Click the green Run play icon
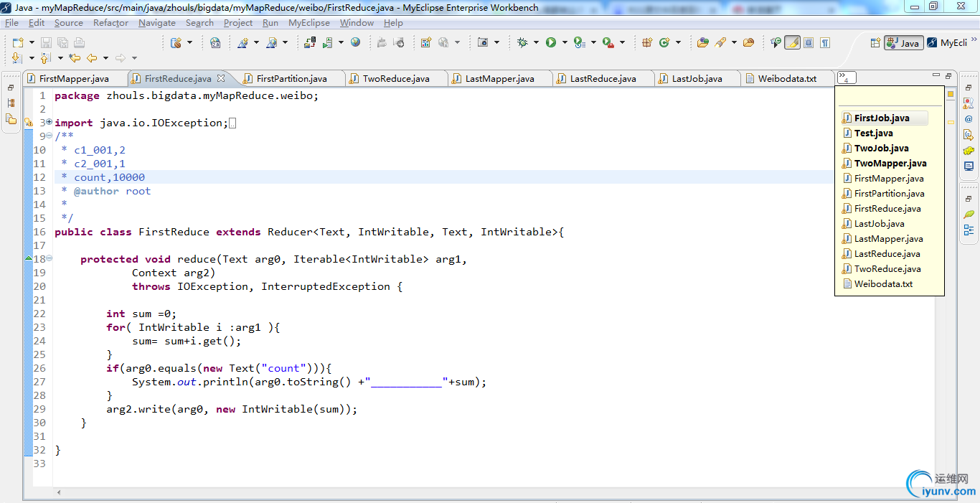Screen dimensions: 980x503 (x=551, y=42)
